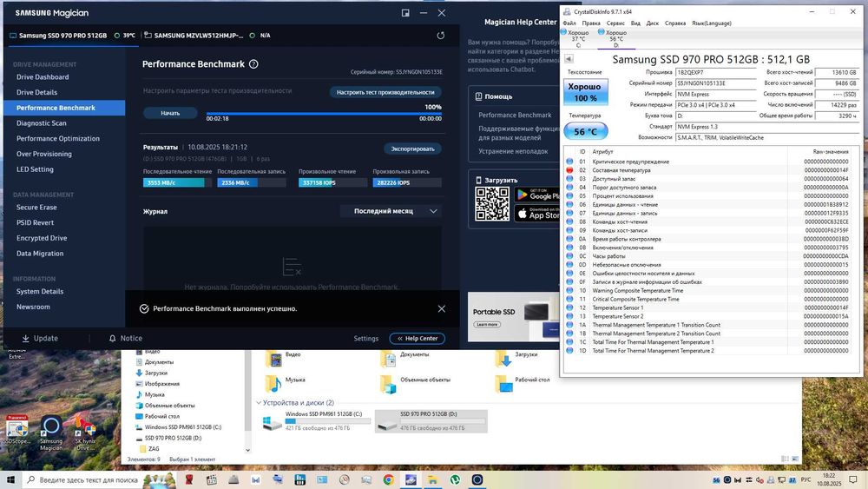This screenshot has width=868, height=489.
Task: Click the Google Play badge in Help Center
Action: pos(536,195)
